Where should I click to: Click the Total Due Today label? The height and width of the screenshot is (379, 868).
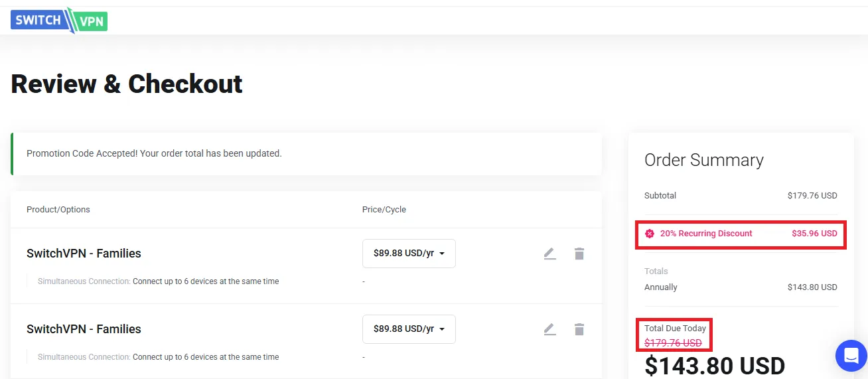[x=676, y=329]
